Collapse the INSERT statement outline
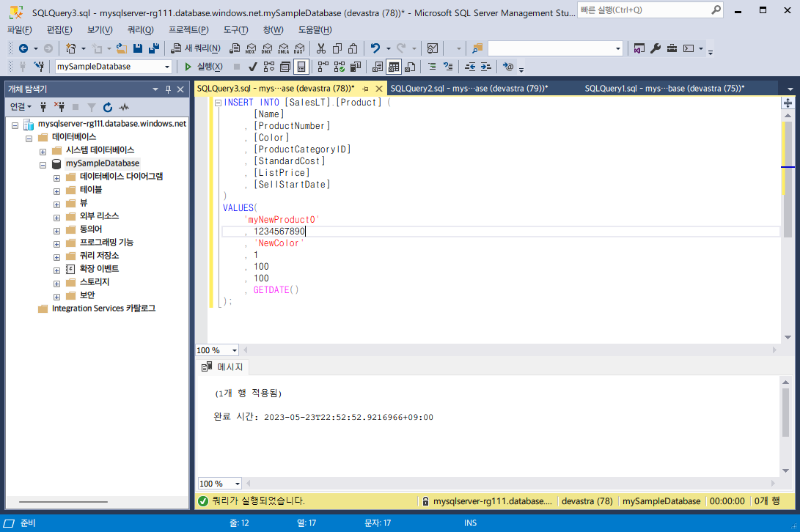The width and height of the screenshot is (800, 532). [x=218, y=103]
